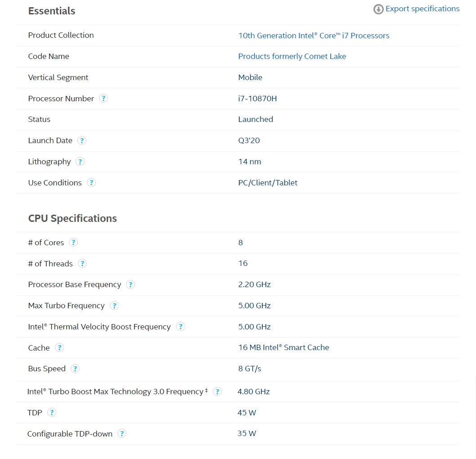
Task: Click the # of Threads question mark
Action: coord(82,264)
